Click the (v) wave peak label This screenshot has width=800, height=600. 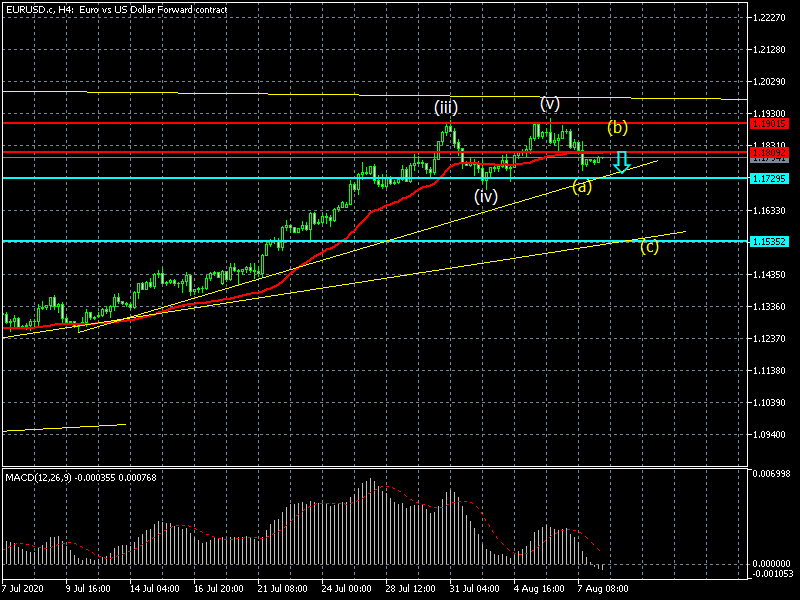click(550, 103)
